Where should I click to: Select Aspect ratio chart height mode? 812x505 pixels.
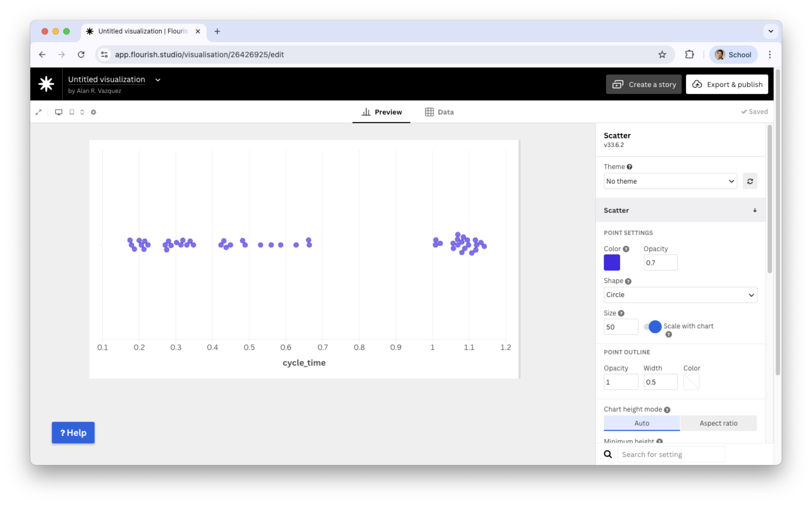718,423
